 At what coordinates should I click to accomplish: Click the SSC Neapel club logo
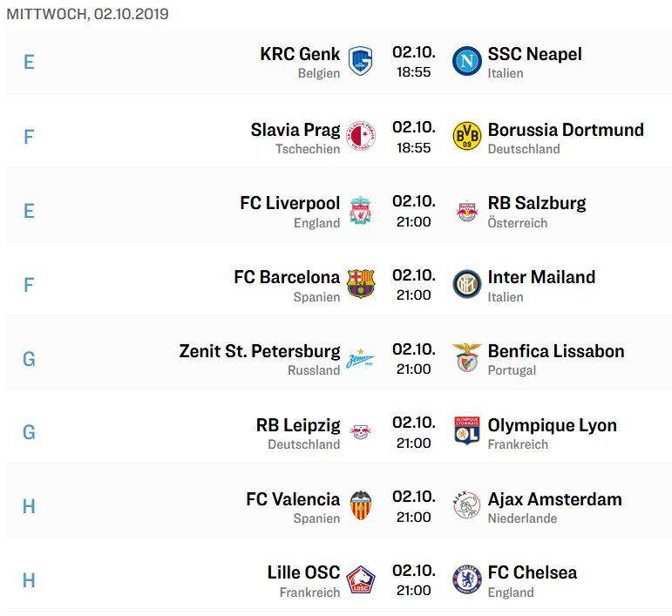(x=466, y=61)
